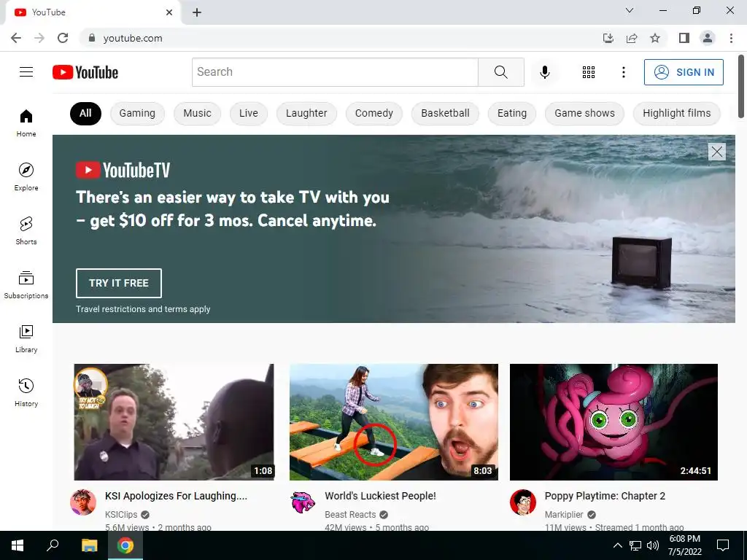The width and height of the screenshot is (747, 560).
Task: Open the notification center icon
Action: 723,545
